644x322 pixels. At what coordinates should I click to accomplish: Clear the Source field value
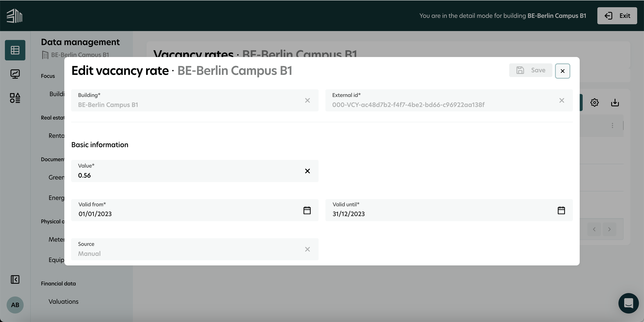(308, 249)
